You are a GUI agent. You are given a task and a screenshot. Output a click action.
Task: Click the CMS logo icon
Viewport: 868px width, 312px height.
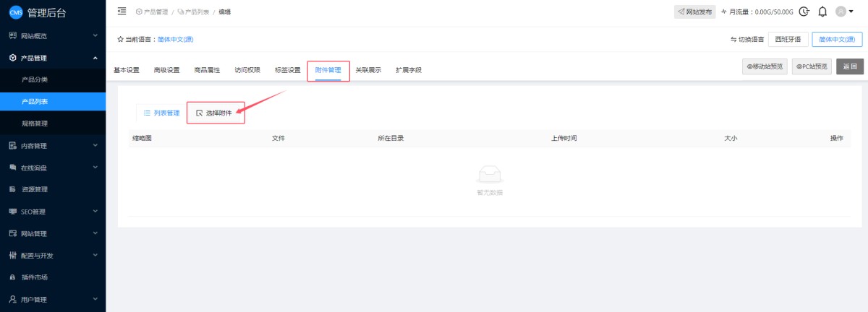16,12
